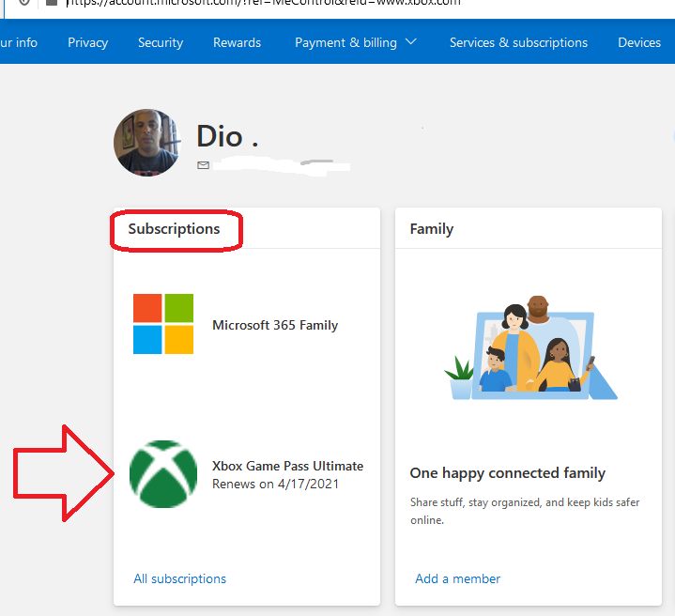Click the browser address bar URL
The width and height of the screenshot is (675, 616).
coord(263,4)
